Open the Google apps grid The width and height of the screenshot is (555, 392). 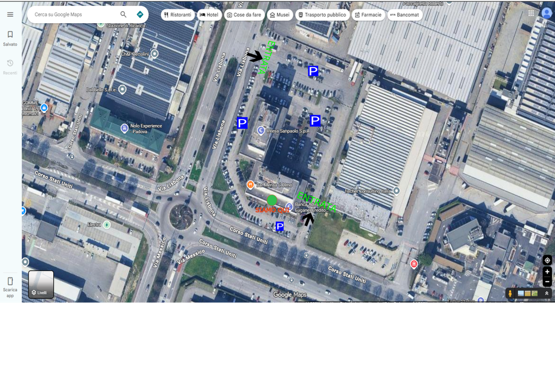tap(531, 13)
